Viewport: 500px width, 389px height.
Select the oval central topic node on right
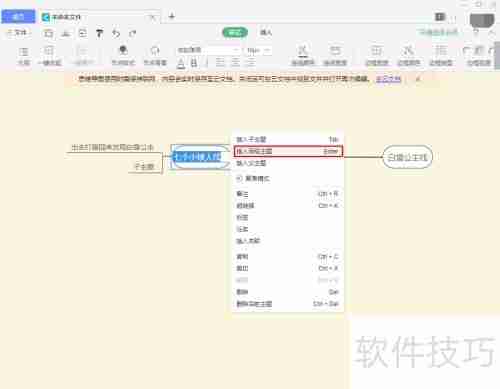pyautogui.click(x=407, y=157)
